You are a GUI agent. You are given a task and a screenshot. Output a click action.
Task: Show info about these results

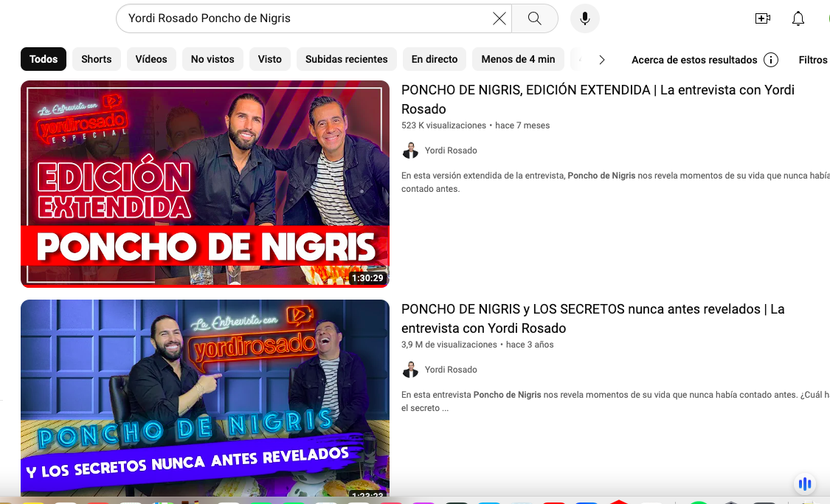coord(771,60)
